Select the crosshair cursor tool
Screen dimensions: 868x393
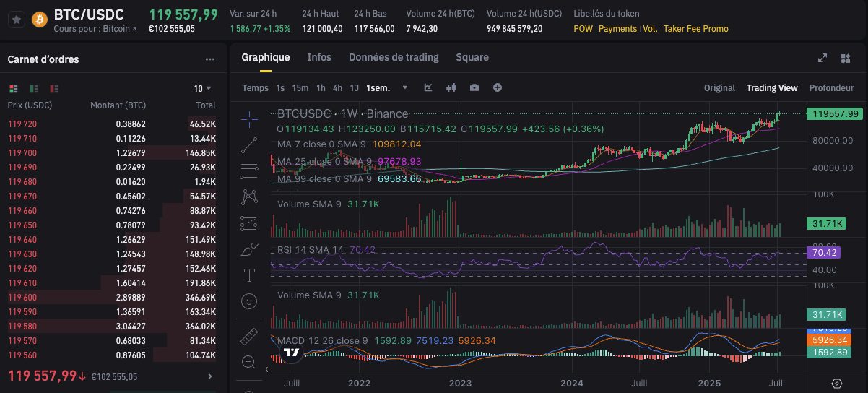(x=249, y=119)
